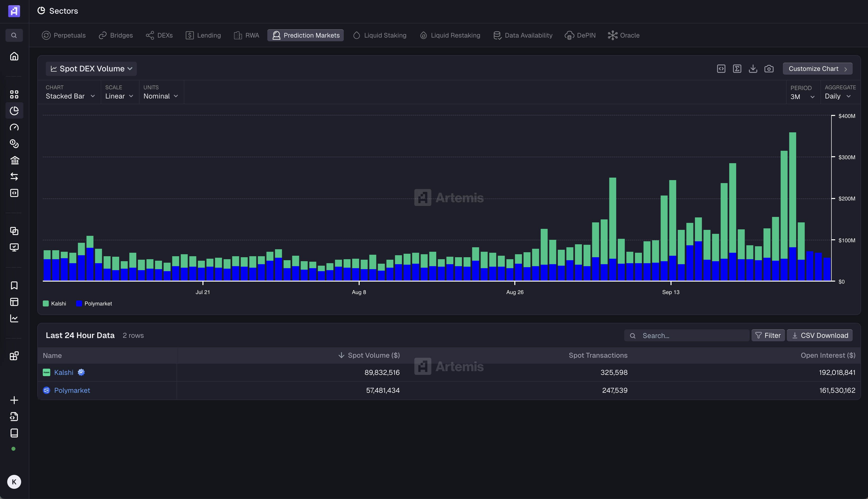The image size is (868, 499).
Task: Click the plus icon in sidebar
Action: click(14, 400)
